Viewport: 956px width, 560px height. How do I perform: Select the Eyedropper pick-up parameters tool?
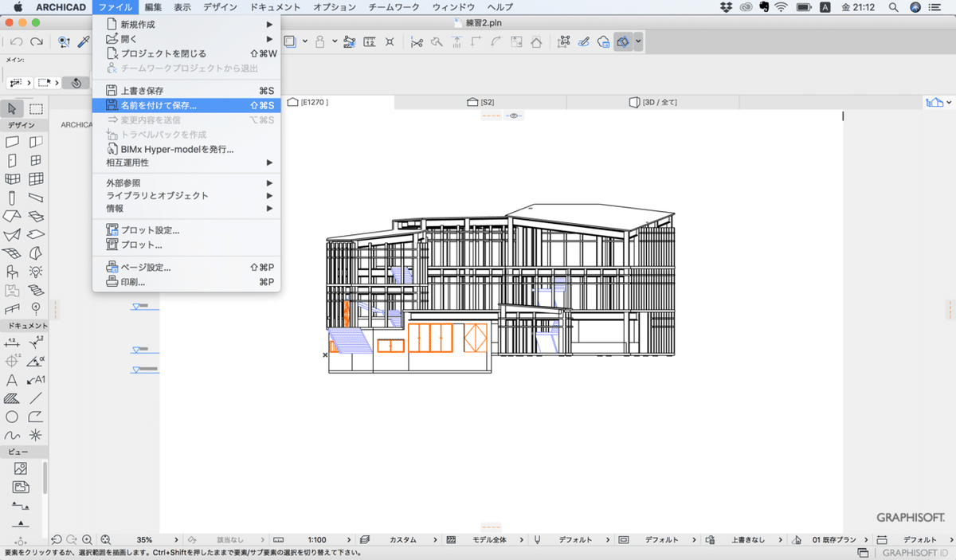82,41
